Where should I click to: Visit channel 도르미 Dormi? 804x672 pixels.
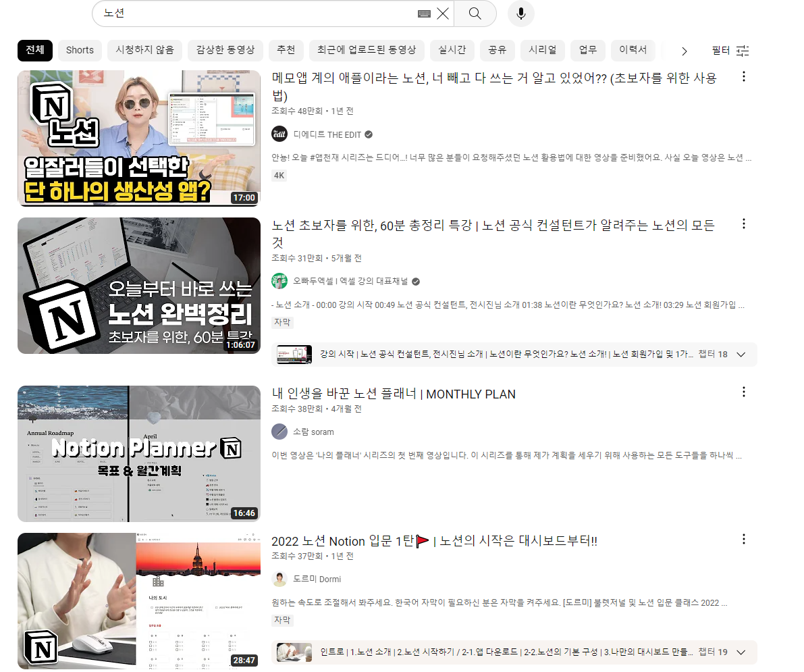point(317,579)
